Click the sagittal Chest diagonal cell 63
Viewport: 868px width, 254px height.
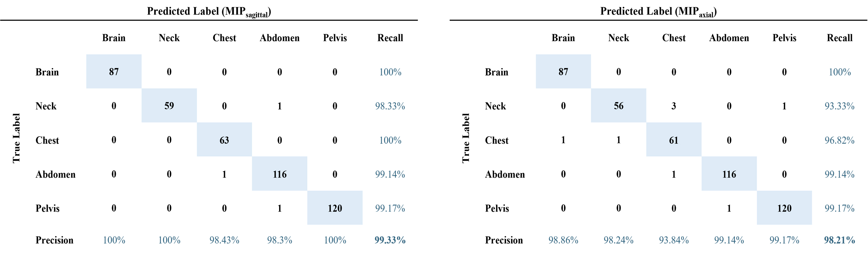click(x=225, y=139)
